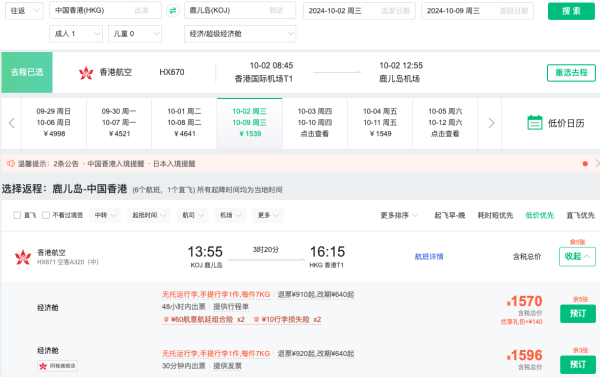The image size is (600, 377).
Task: Expand notice bar with right chevron
Action: [597, 164]
